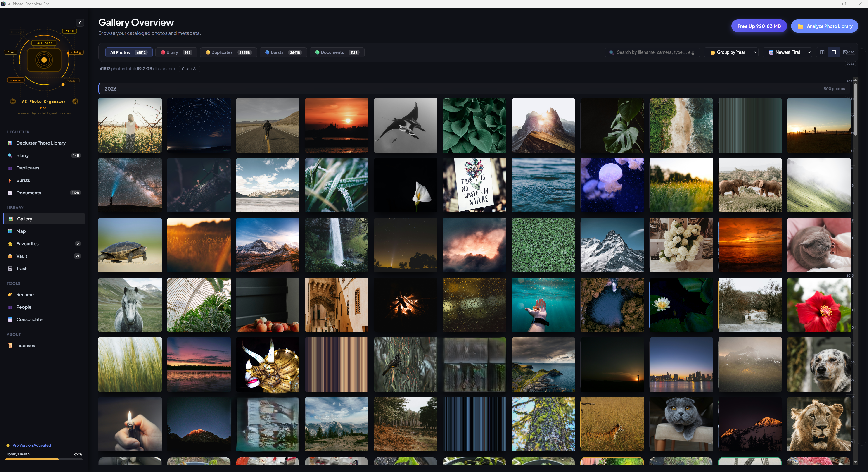
Task: Open the manta ray photo thumbnail
Action: coord(405,125)
